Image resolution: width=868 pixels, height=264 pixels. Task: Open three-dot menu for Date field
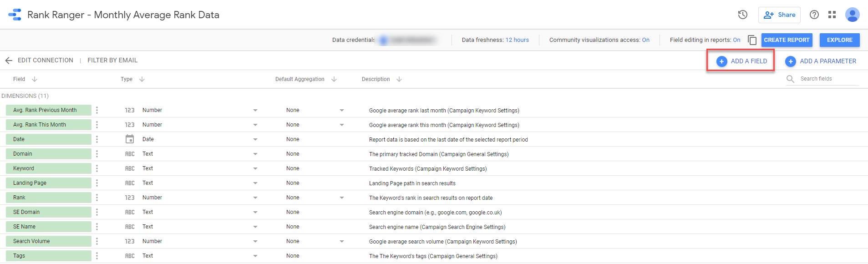pyautogui.click(x=97, y=139)
